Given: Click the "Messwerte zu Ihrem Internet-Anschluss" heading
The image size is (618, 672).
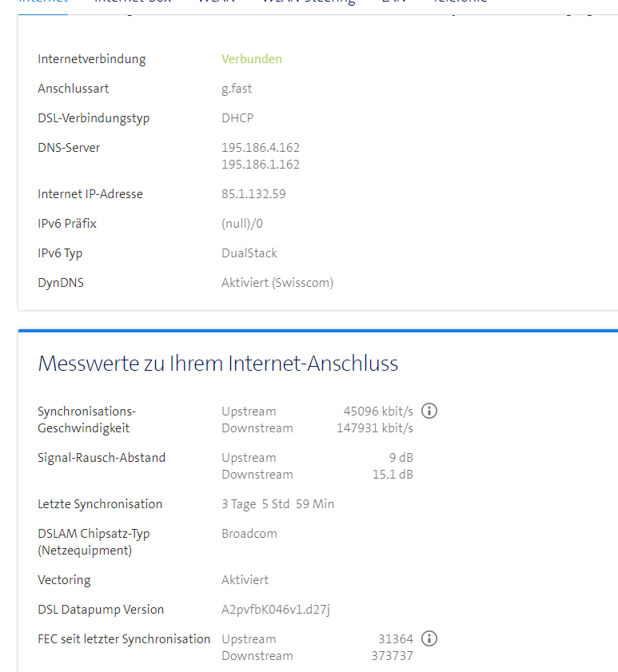Looking at the screenshot, I should [218, 364].
